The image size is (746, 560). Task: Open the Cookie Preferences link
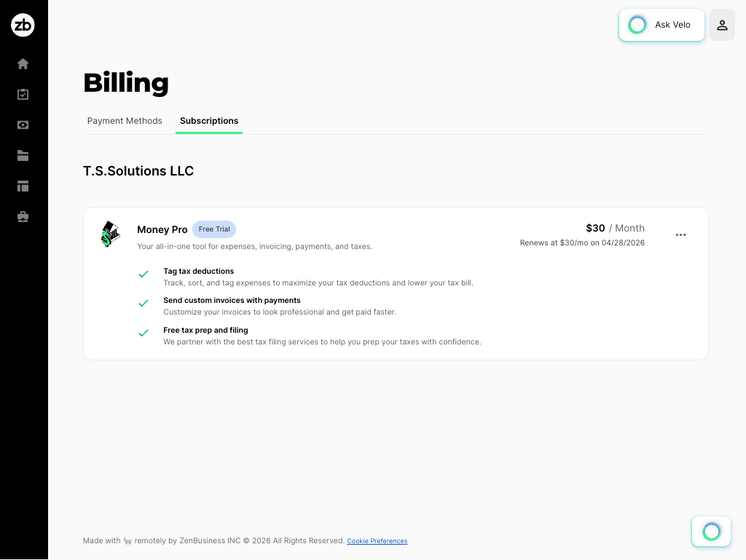377,540
